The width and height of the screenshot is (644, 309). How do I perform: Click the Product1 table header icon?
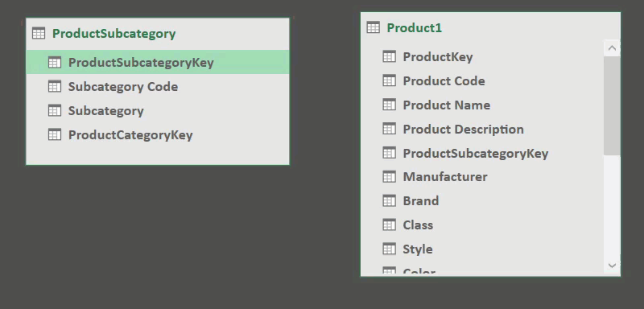[374, 27]
